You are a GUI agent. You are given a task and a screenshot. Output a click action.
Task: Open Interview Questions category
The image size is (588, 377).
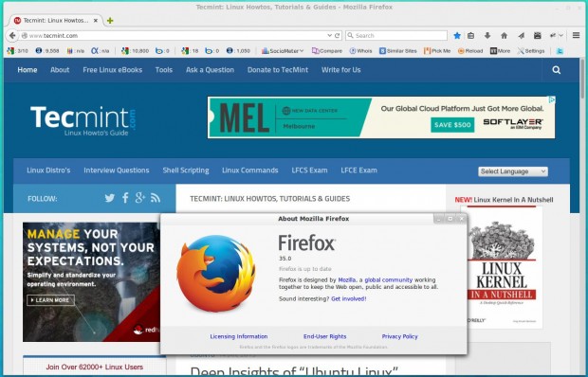pyautogui.click(x=117, y=171)
